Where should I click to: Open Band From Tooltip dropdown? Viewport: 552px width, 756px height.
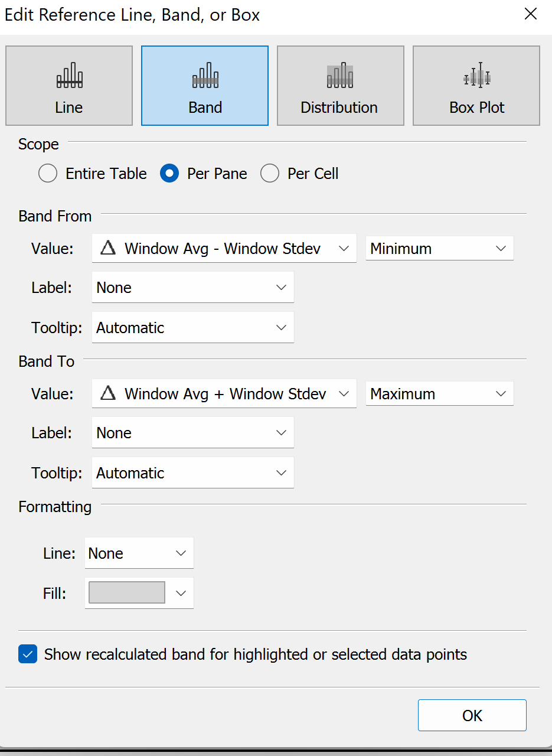tap(192, 328)
